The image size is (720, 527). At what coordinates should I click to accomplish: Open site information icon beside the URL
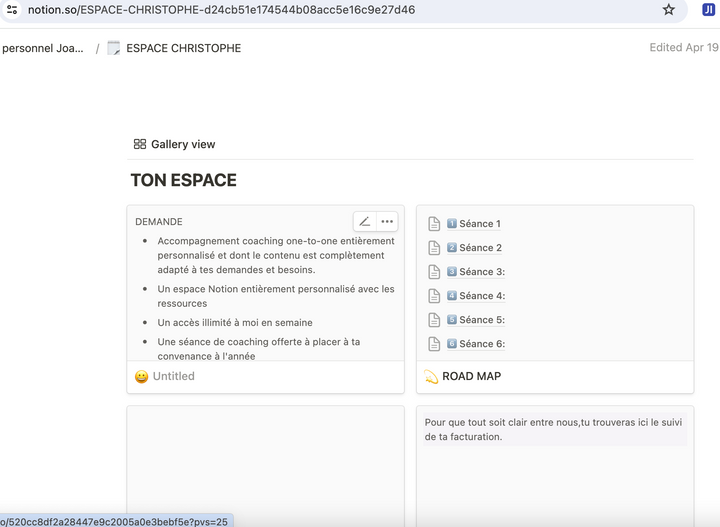[x=12, y=10]
